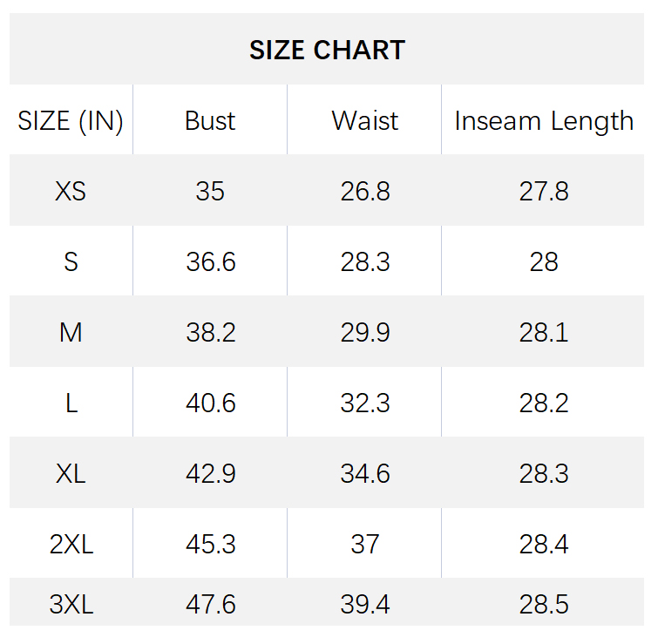Select the S size row label

click(71, 261)
